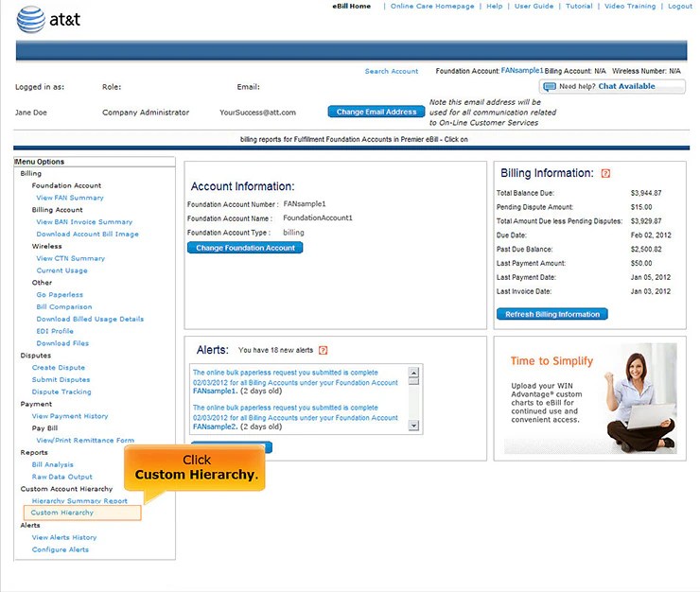Screen dimensions: 700x592
Task: Click Change Email Address button
Action: (376, 112)
